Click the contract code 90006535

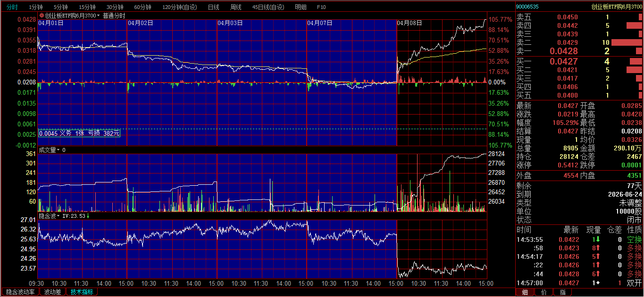coord(527,7)
